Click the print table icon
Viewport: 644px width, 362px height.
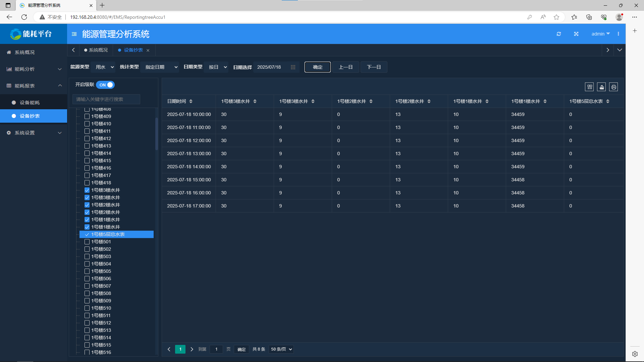613,87
